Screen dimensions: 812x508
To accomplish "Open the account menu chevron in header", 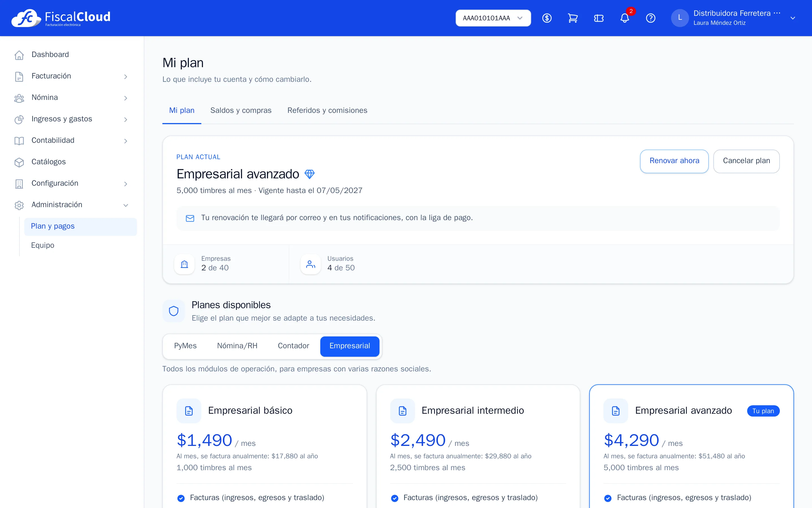I will (x=793, y=18).
